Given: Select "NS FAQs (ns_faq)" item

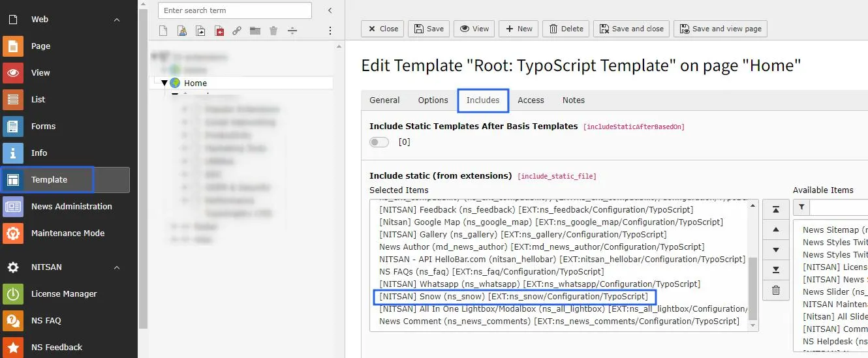Looking at the screenshot, I should (x=491, y=272).
